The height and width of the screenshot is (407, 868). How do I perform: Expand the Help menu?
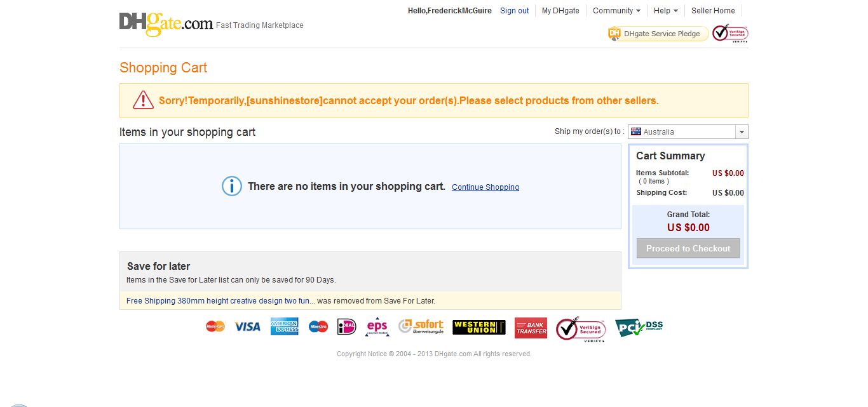[665, 11]
